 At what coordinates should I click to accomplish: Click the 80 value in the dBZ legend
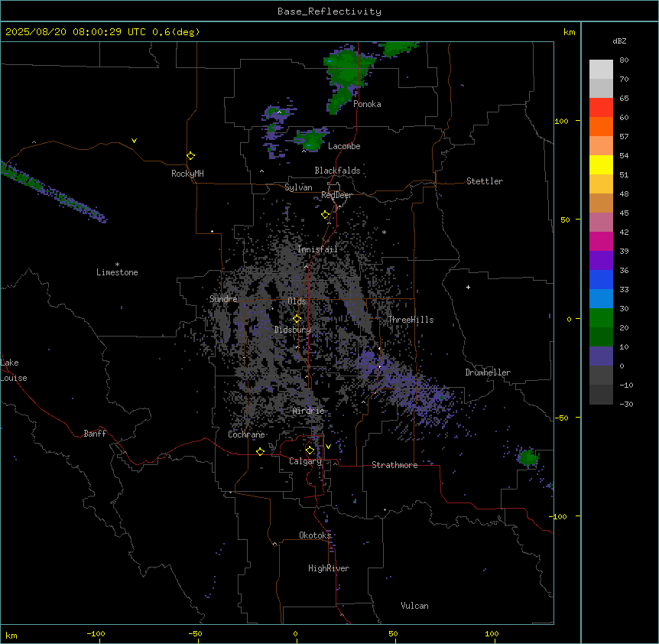pyautogui.click(x=624, y=60)
